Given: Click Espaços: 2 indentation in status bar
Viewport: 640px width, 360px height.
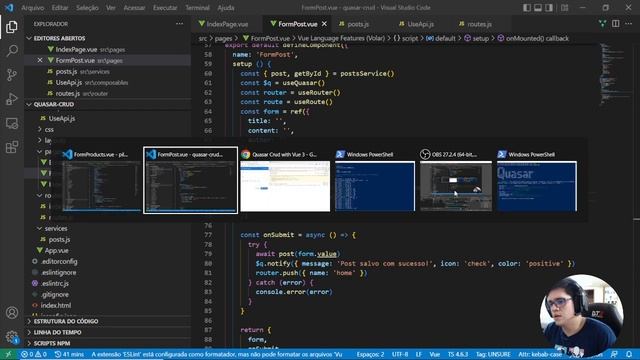Looking at the screenshot, I should pos(370,354).
